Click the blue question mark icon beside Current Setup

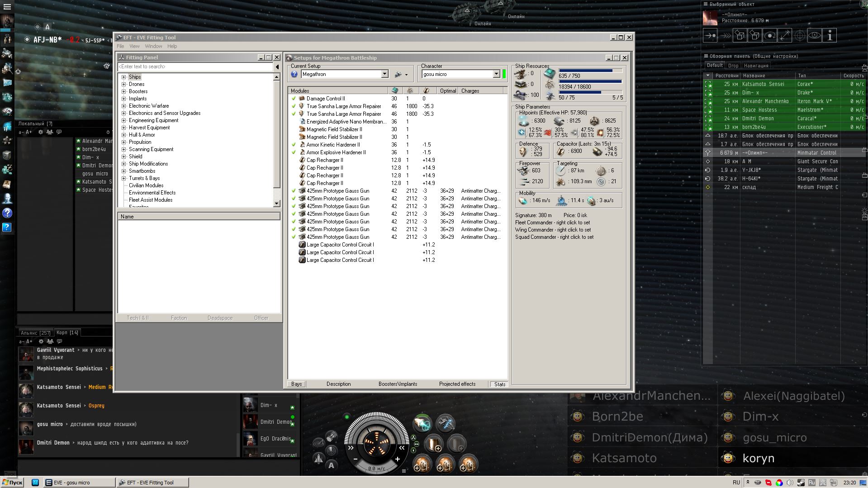tap(294, 74)
